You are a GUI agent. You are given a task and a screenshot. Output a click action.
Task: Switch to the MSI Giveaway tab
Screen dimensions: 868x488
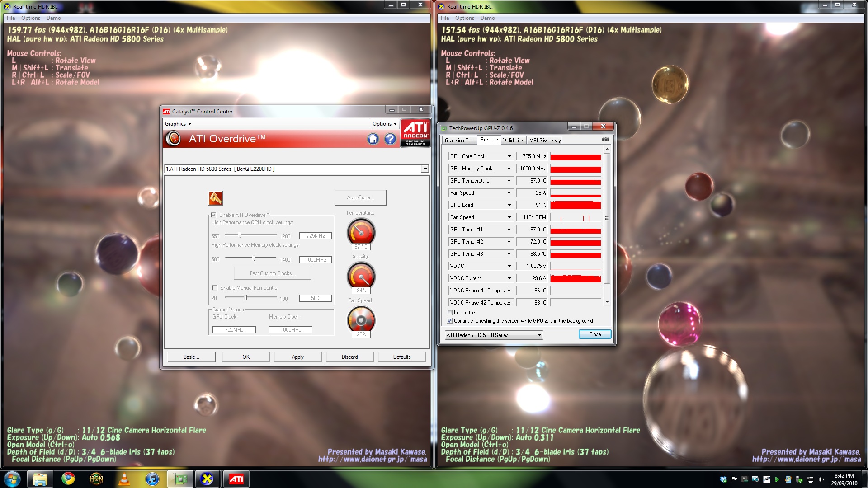click(545, 141)
